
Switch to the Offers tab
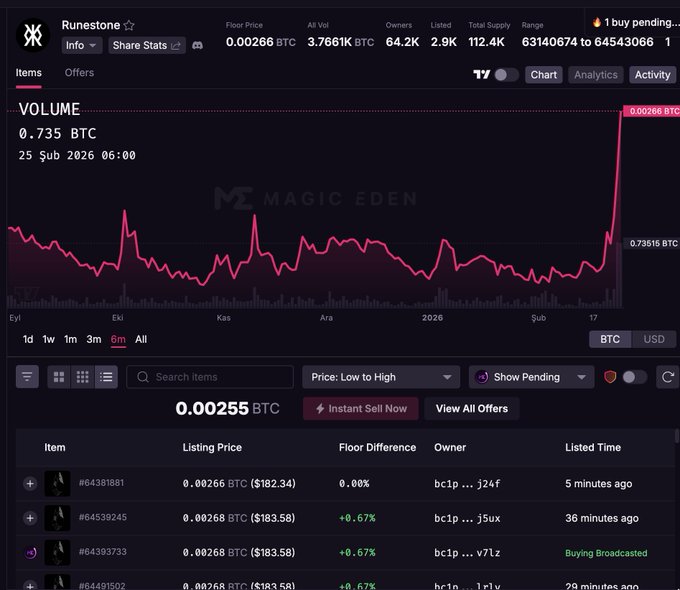(x=79, y=73)
